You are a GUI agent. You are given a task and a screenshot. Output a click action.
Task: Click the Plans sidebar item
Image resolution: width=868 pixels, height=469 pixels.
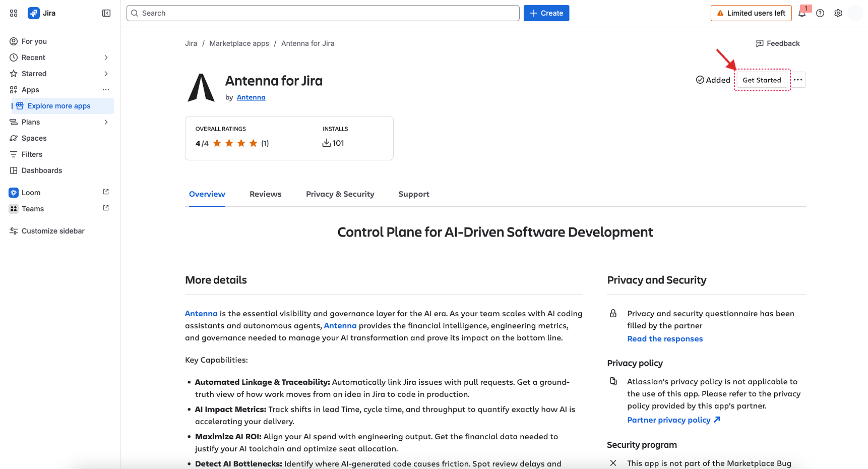point(60,122)
